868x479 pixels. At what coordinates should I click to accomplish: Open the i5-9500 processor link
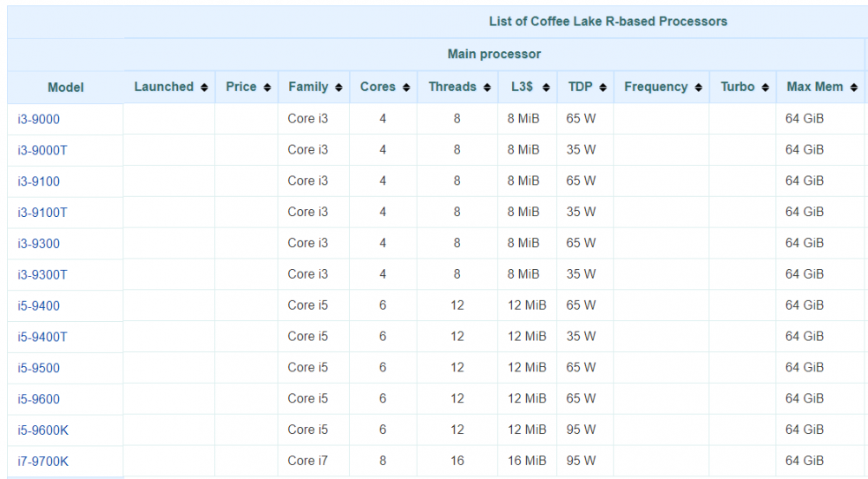click(39, 368)
